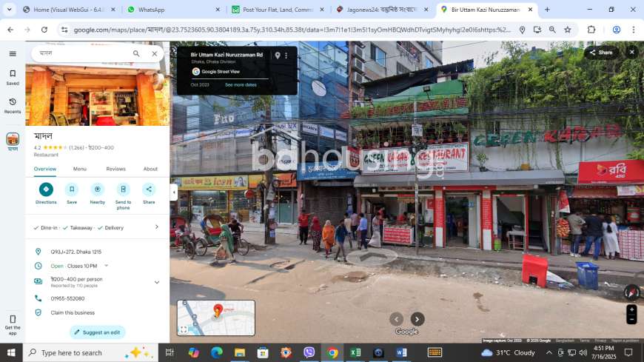Viewport: 644px width, 362px height.
Task: Switch to the About tab
Action: [150, 169]
